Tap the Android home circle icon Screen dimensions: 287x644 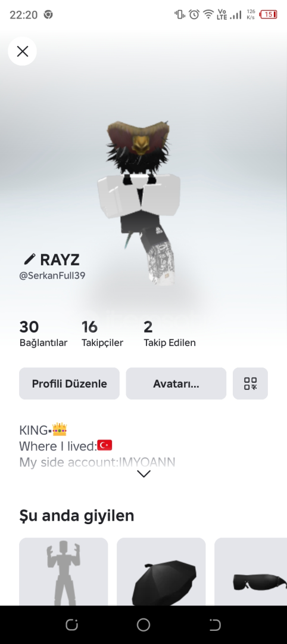(x=143, y=625)
